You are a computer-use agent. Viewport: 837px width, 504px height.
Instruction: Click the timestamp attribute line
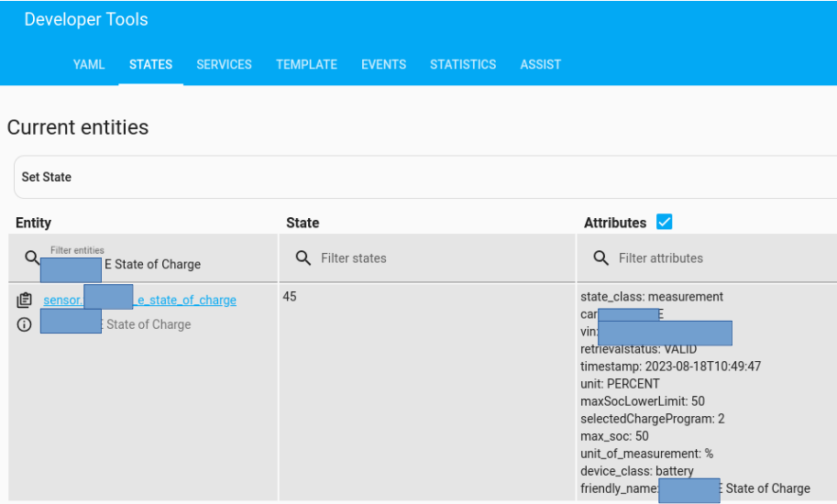[x=670, y=367]
